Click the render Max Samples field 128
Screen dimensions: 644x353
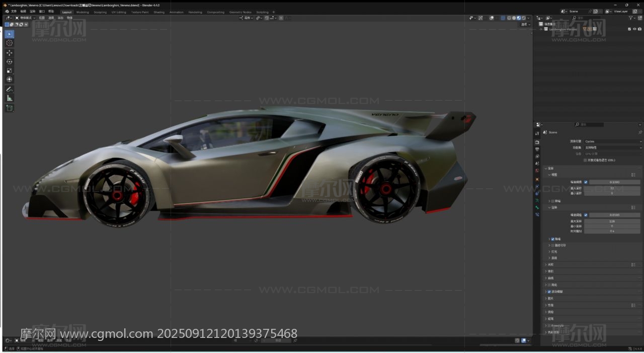pos(612,221)
